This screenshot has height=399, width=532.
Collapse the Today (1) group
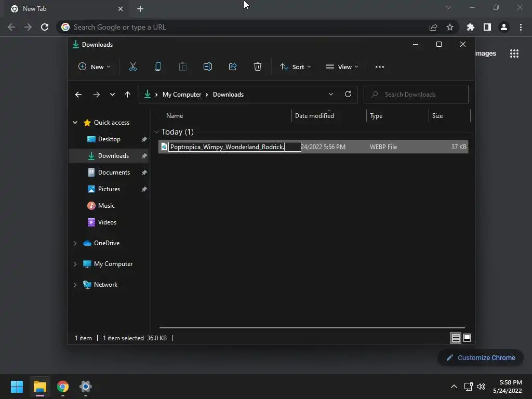click(x=156, y=131)
